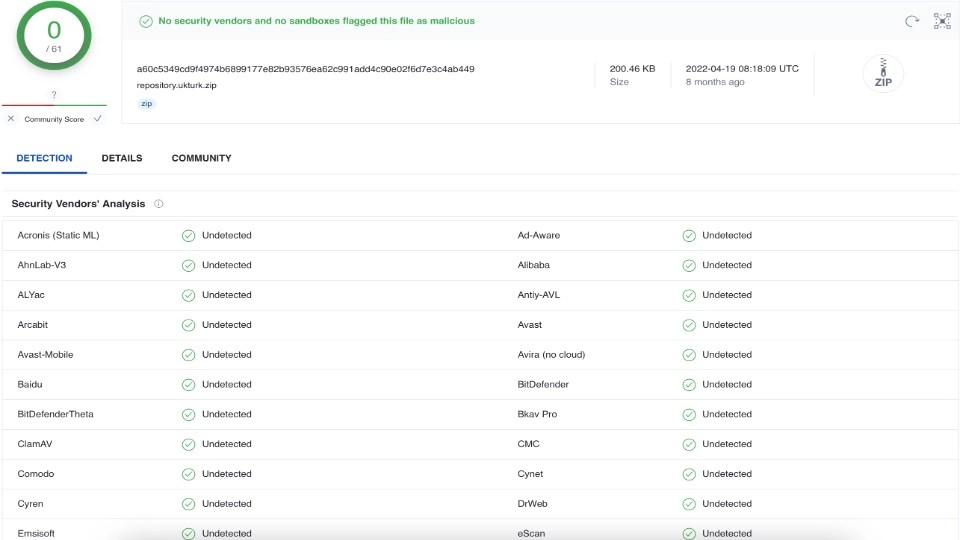Screen dimensions: 960x540
Task: Select the Detection tab
Action: [x=44, y=158]
